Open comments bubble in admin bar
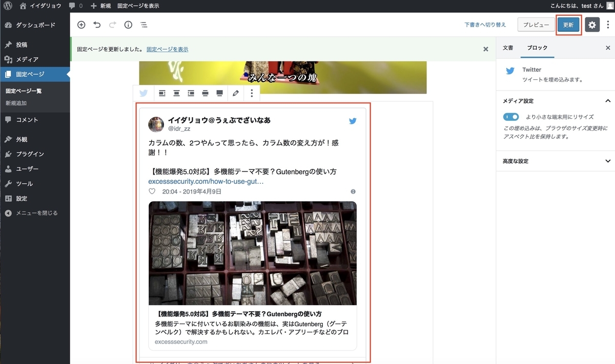Image resolution: width=615 pixels, height=364 pixels. click(x=75, y=6)
